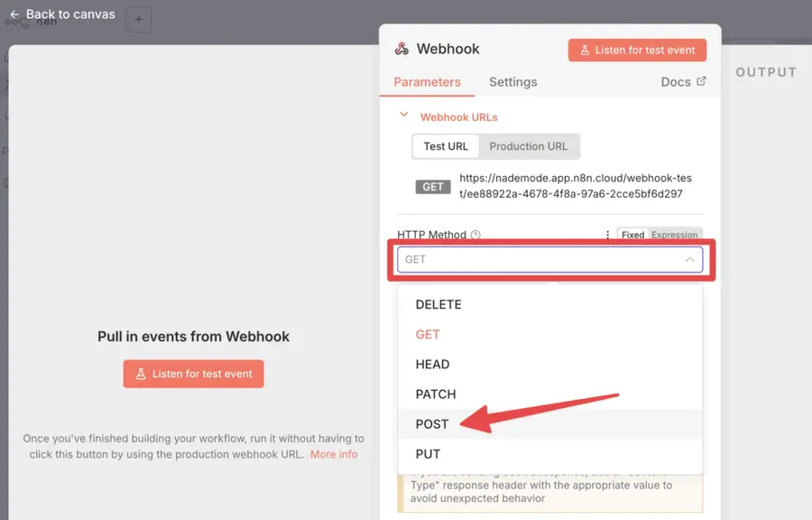Open the HTTP Method three-dot options menu

coord(607,235)
